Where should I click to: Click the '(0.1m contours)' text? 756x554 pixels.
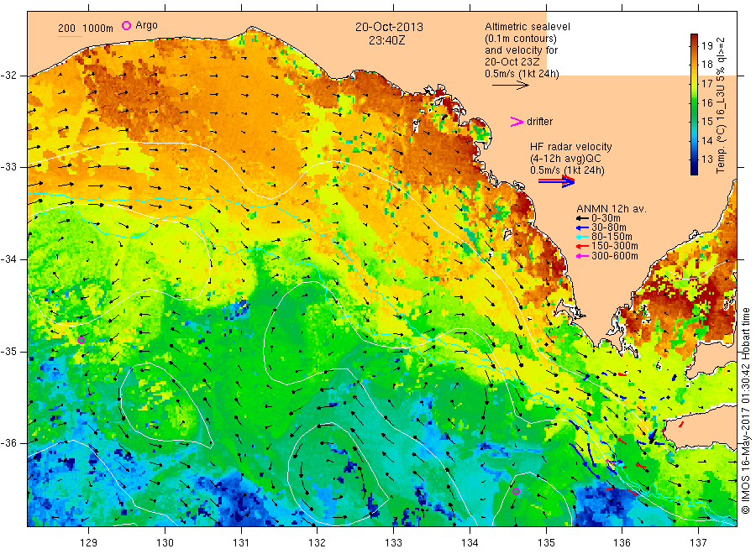tap(521, 39)
